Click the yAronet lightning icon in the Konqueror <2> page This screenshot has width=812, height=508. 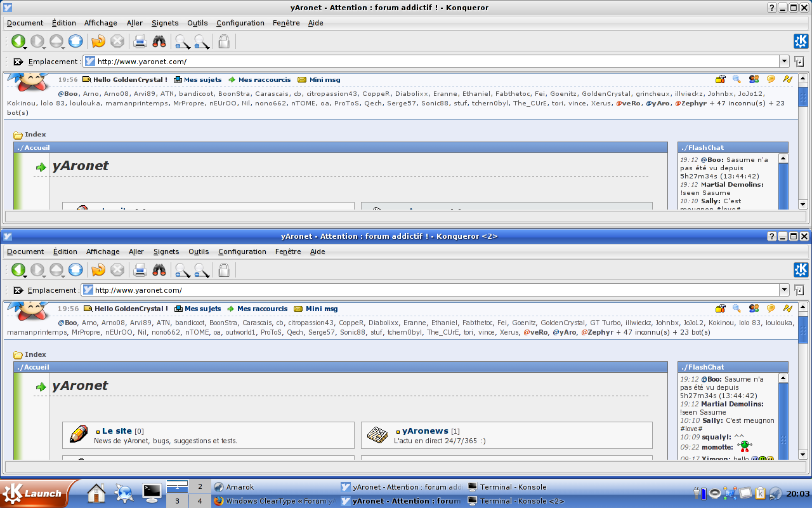tap(787, 309)
